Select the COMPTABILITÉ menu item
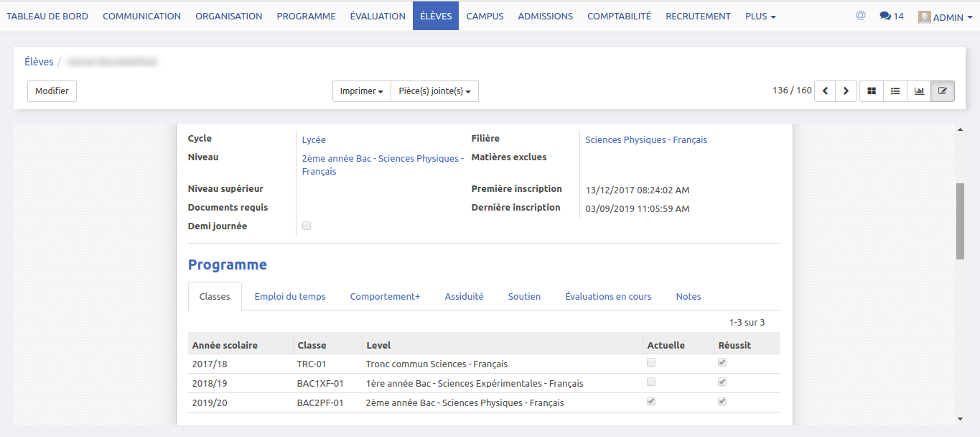 pos(619,16)
